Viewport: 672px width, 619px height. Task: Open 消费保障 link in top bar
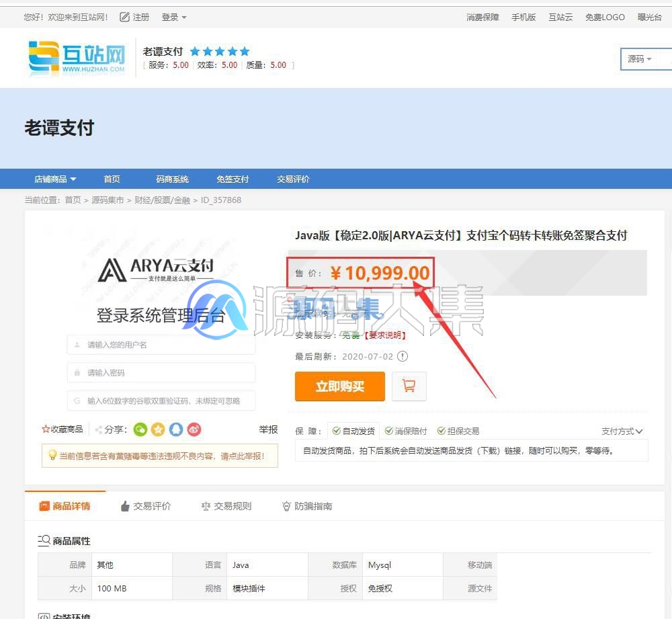482,17
